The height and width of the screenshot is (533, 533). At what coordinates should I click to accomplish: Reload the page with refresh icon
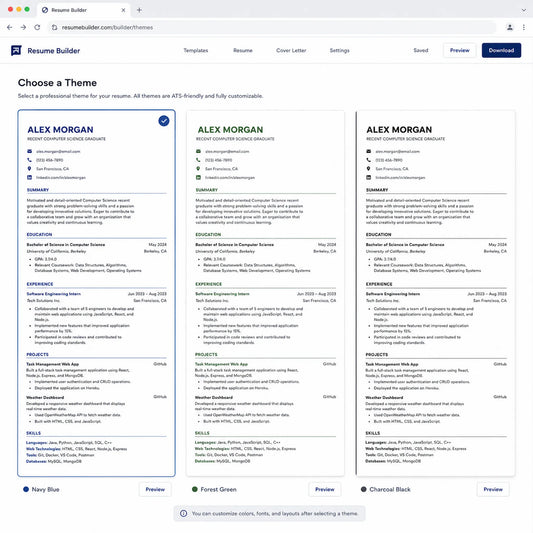pyautogui.click(x=37, y=28)
